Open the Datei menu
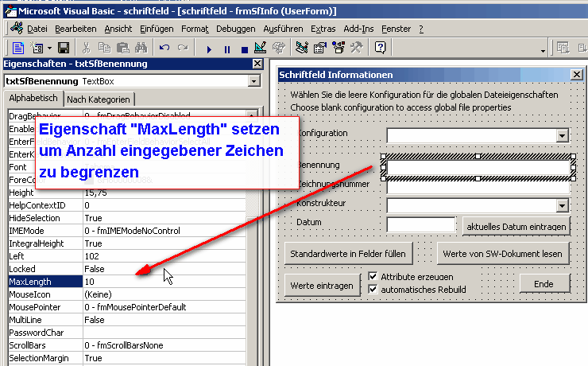 tap(37, 29)
